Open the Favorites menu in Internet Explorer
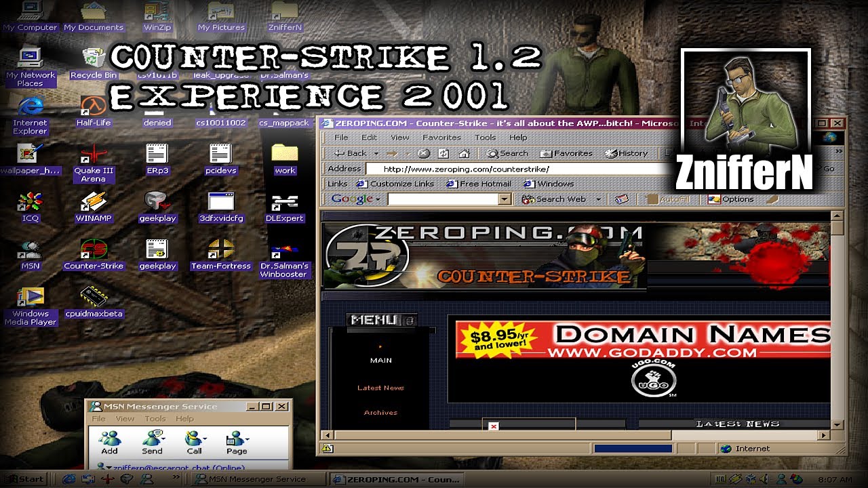Image resolution: width=868 pixels, height=488 pixels. [441, 137]
